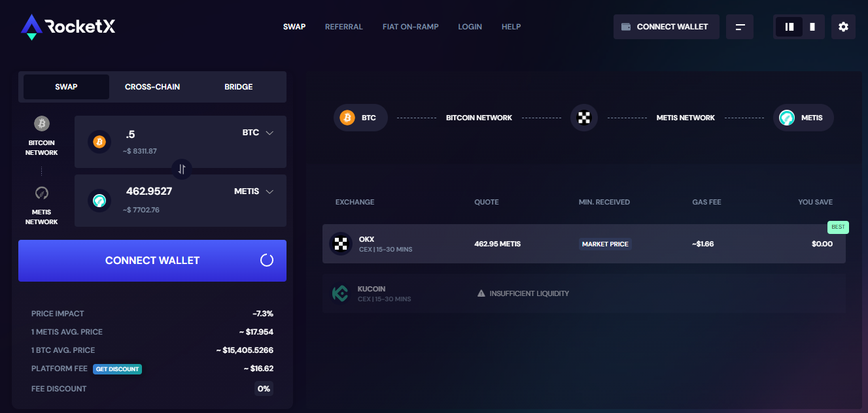Click the METIS chip in route path
The height and width of the screenshot is (413, 868).
coord(803,118)
